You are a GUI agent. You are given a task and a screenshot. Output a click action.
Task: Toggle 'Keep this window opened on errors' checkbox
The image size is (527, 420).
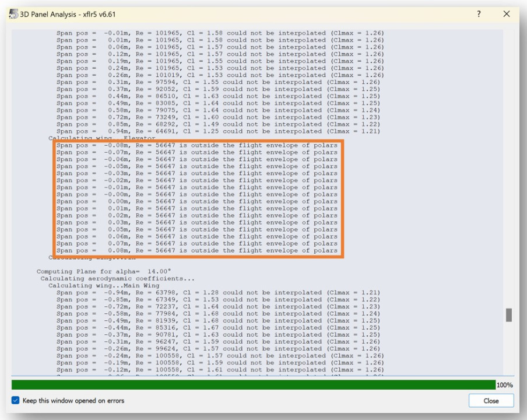[x=16, y=401]
